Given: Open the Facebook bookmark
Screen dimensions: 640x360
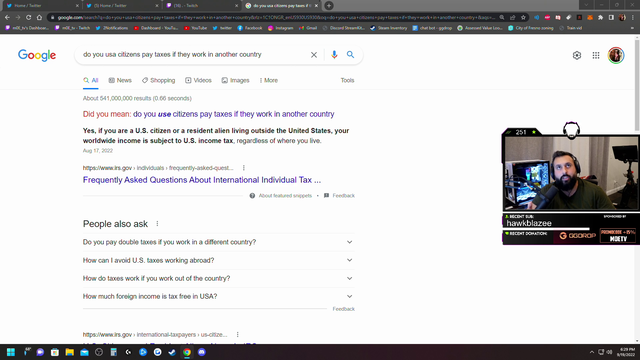Looking at the screenshot, I should tap(250, 28).
